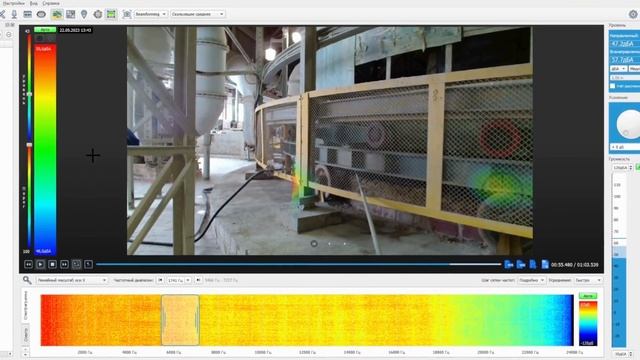Jump to the next frequency range
640x360 pixels.
tap(198, 280)
